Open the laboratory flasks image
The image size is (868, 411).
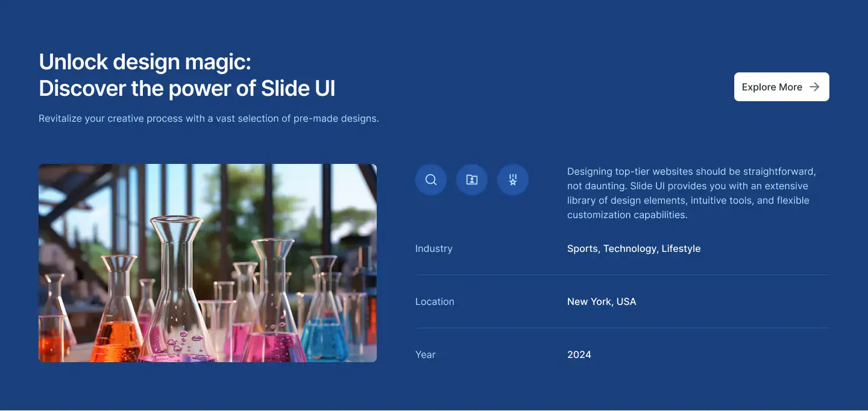208,263
